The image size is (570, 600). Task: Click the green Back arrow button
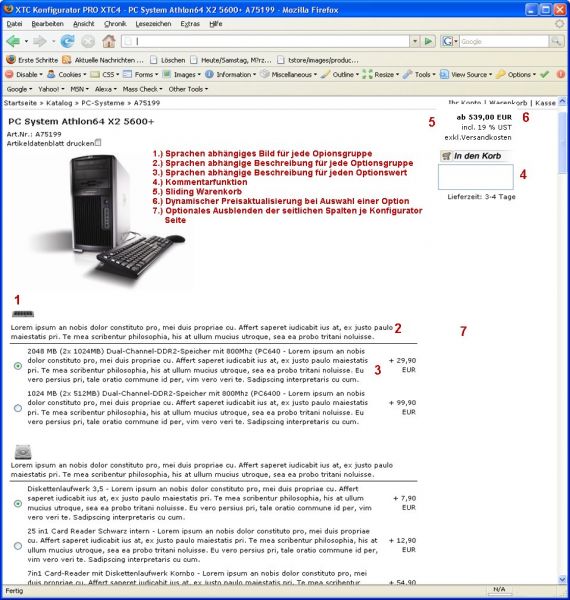pos(13,41)
